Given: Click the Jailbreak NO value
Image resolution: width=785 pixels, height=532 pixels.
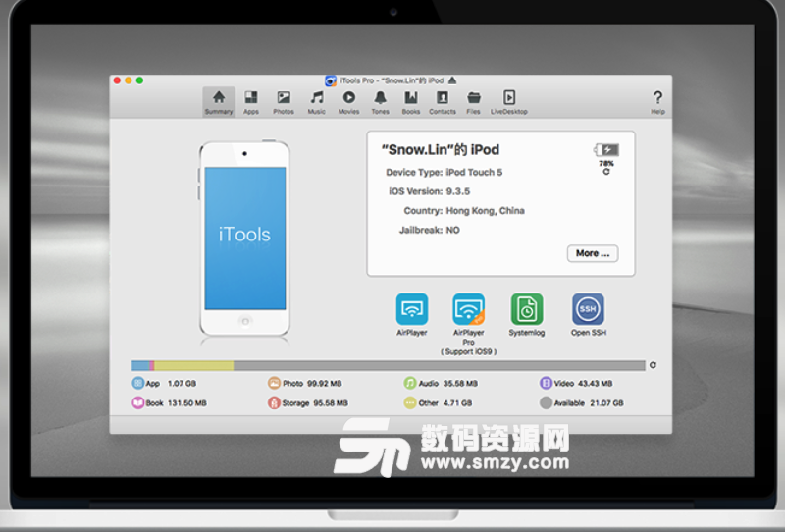Looking at the screenshot, I should pos(452,230).
